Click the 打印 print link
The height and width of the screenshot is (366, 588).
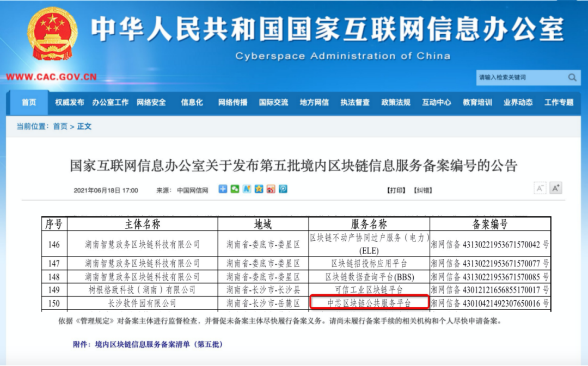(x=396, y=190)
